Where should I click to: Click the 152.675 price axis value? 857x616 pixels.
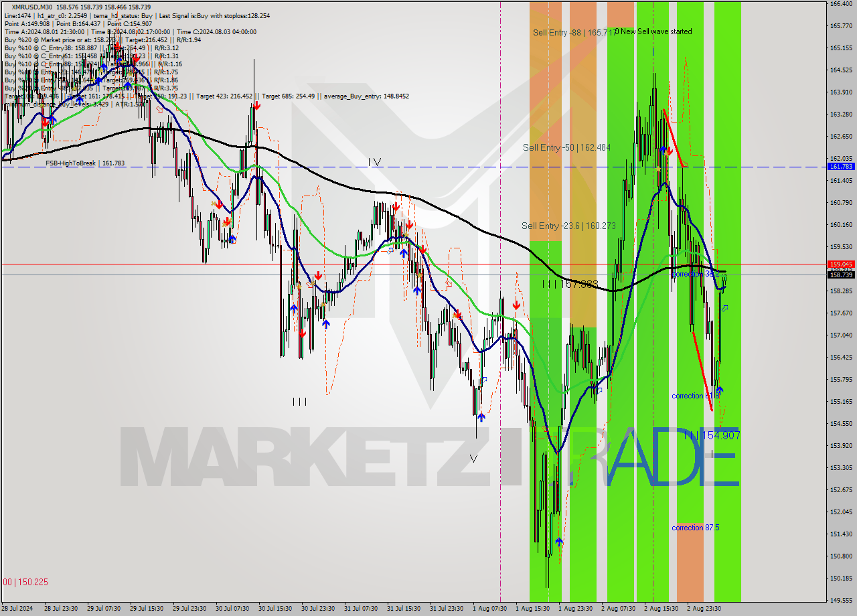point(841,490)
